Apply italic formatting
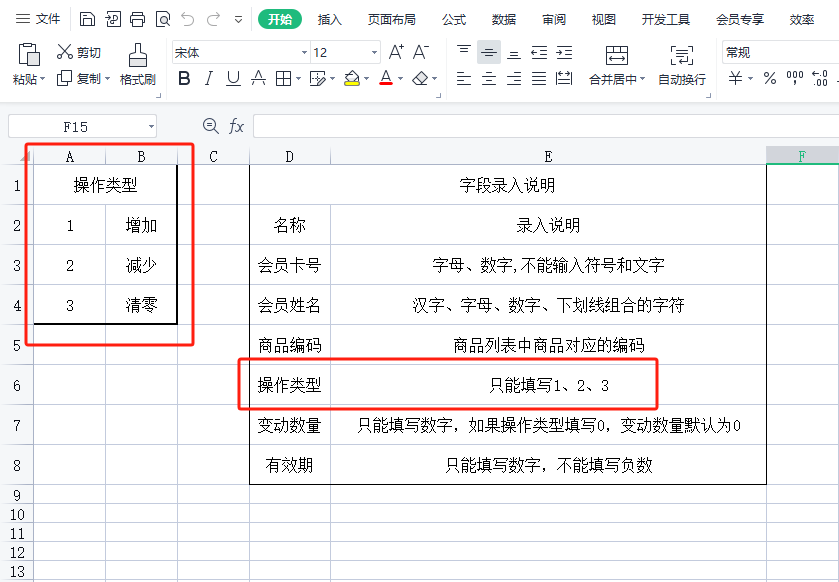The image size is (839, 582). click(208, 79)
